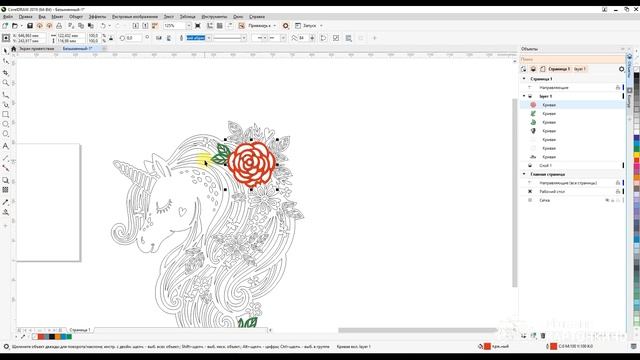The image size is (640, 360).
Task: Open the start arrowhead dropdown
Action: click(265, 38)
